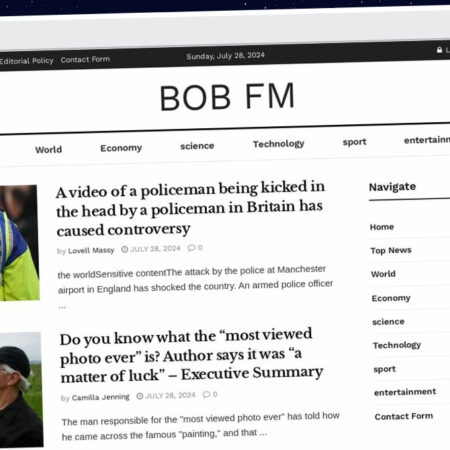The image size is (450, 450).
Task: Click the lock login icon
Action: click(x=439, y=50)
